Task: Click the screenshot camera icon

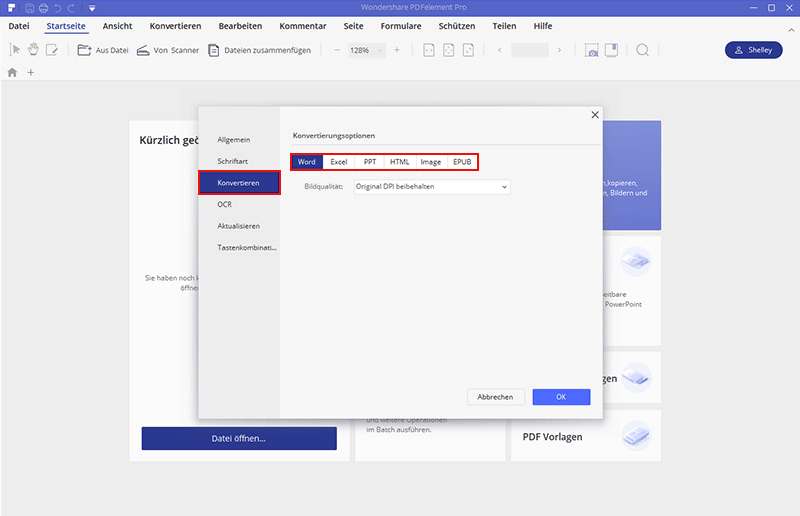Action: coord(592,50)
